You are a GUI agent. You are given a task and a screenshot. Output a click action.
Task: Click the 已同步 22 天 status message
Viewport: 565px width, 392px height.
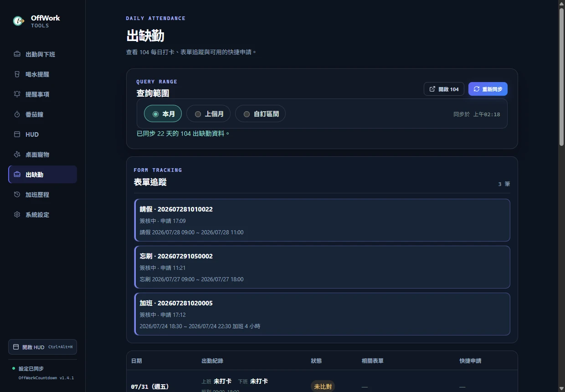coord(183,134)
